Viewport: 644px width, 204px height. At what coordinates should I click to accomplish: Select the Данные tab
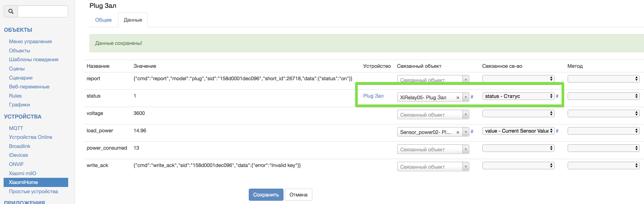point(133,20)
